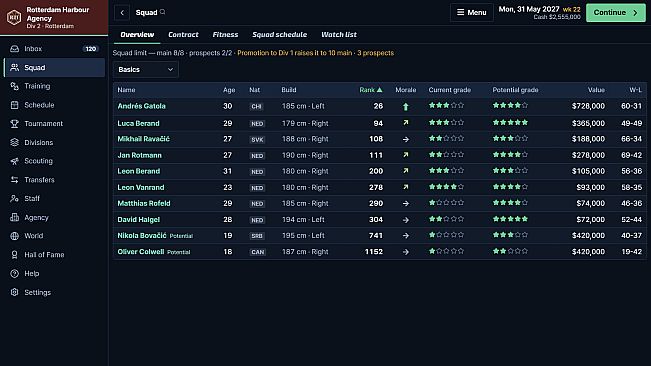Click the promotion to Div 1 notice text
The image size is (651, 366).
coord(316,53)
